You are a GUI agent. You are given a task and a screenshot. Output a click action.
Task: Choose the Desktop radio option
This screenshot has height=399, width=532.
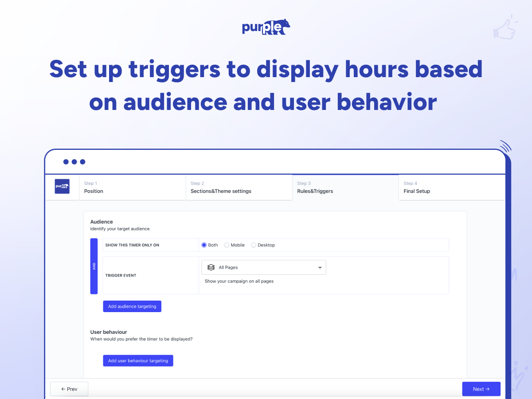coord(254,245)
